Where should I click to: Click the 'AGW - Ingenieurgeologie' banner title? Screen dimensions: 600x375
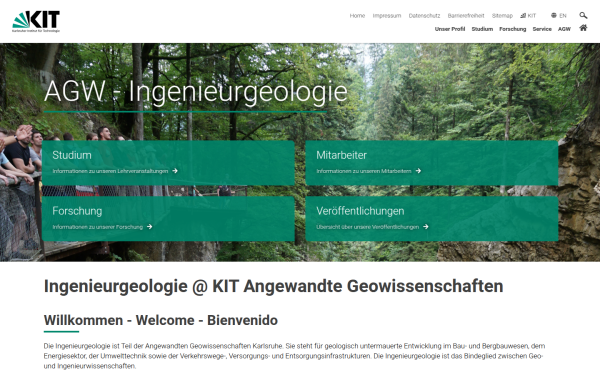196,91
